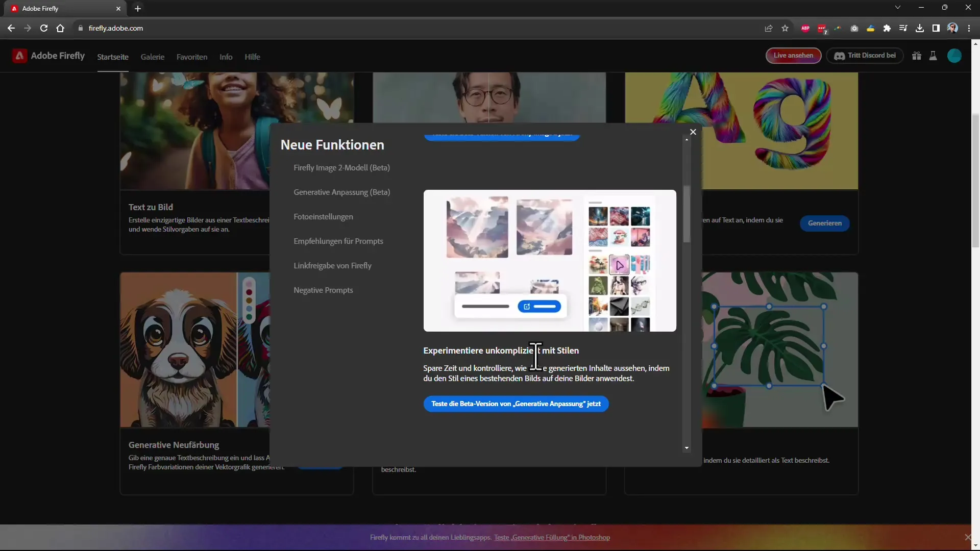Reload the page

[44, 28]
